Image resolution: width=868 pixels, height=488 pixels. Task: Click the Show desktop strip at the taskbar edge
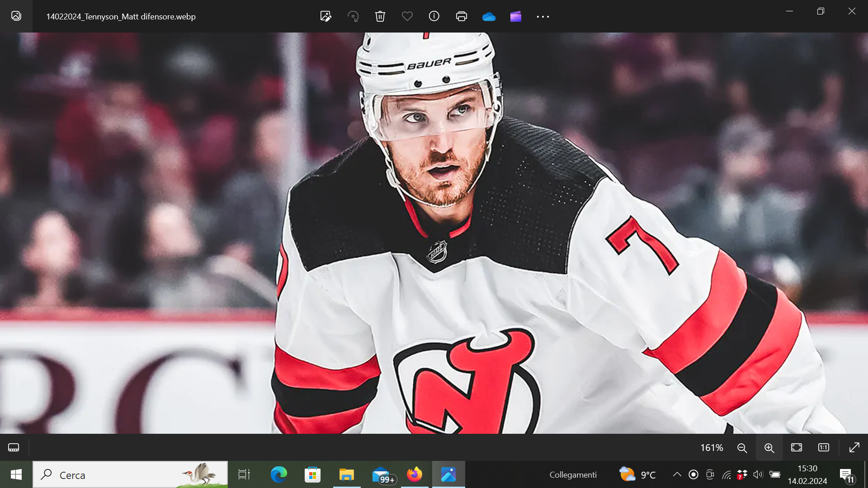pyautogui.click(x=866, y=474)
